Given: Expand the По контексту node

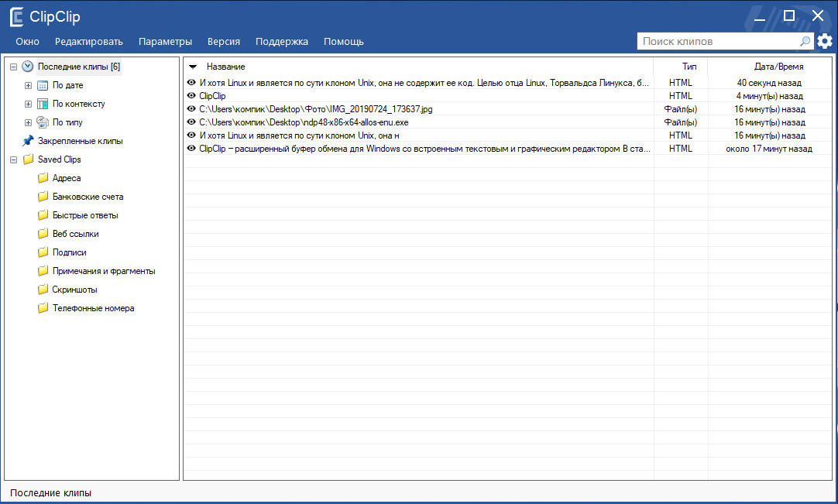Looking at the screenshot, I should point(29,105).
